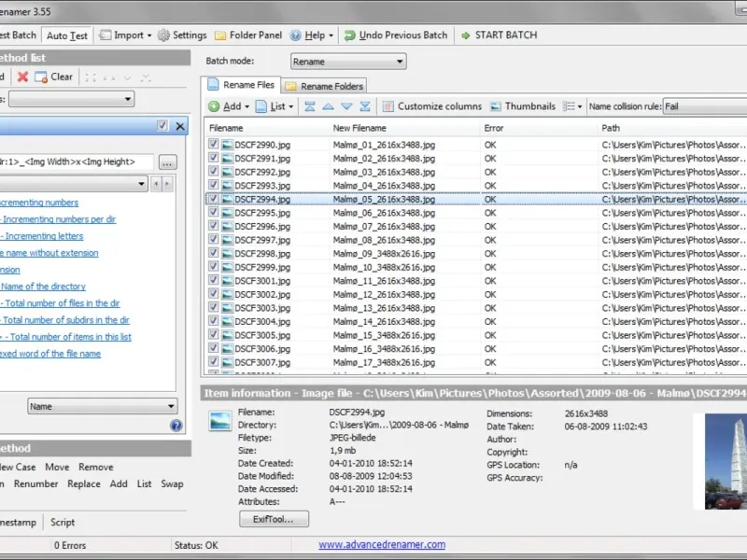Screen dimensions: 747x560
Task: Open the Batch mode dropdown
Action: [347, 62]
